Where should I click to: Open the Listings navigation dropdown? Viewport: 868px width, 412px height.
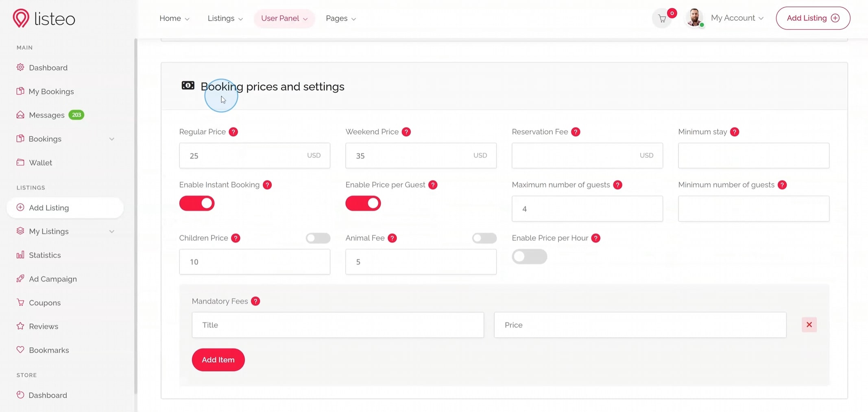(225, 18)
